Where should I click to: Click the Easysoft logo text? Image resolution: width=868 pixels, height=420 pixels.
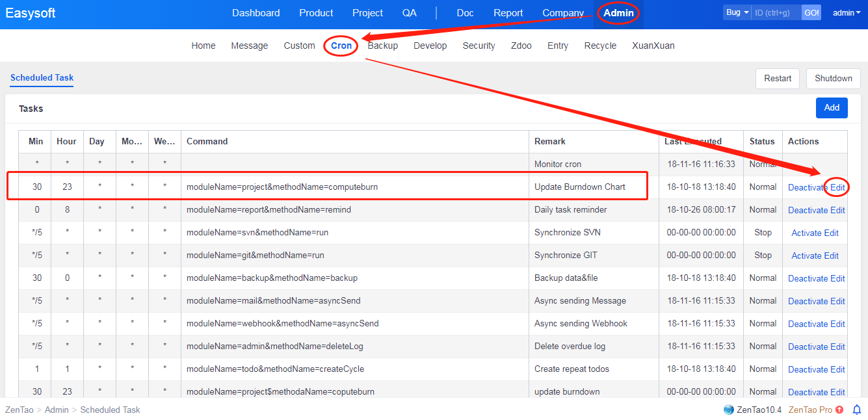pyautogui.click(x=31, y=13)
